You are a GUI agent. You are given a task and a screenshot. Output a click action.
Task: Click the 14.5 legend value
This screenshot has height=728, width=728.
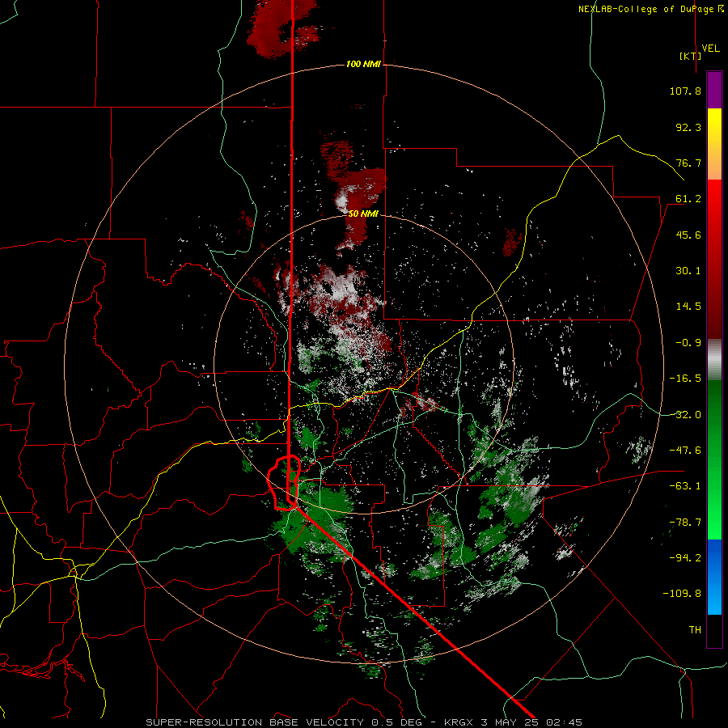pos(688,307)
